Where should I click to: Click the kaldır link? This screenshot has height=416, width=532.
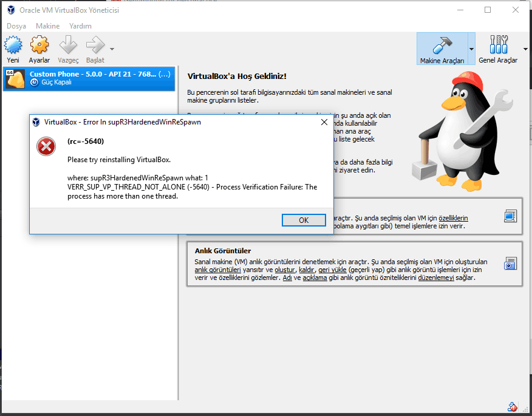click(x=307, y=270)
